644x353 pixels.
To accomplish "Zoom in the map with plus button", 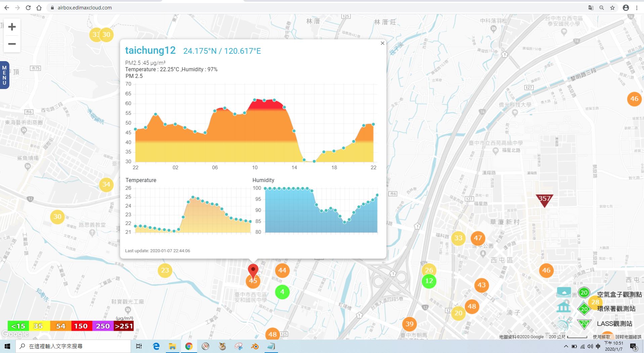I will pos(12,27).
